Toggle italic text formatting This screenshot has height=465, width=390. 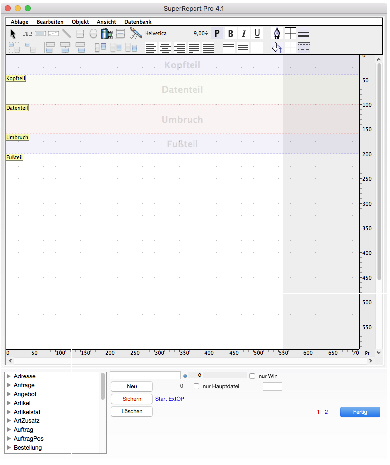click(x=244, y=34)
